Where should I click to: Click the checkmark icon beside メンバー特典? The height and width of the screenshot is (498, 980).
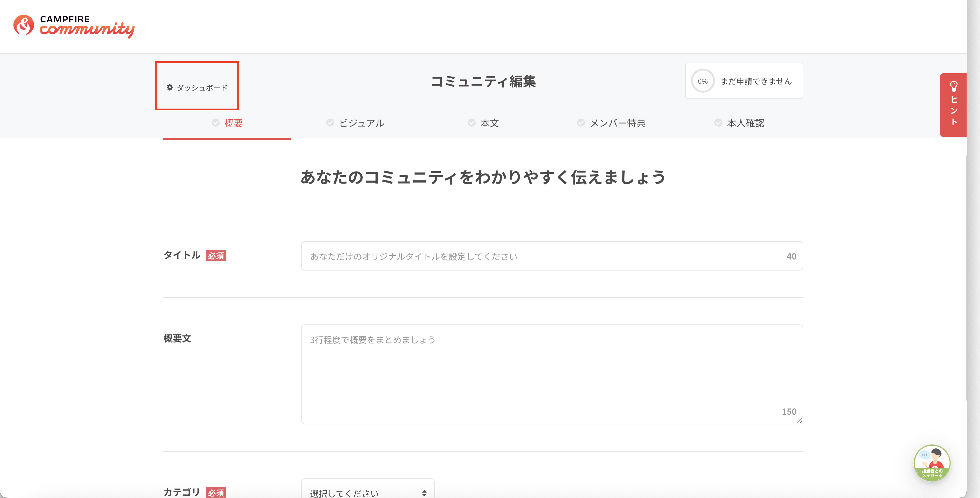click(x=581, y=122)
